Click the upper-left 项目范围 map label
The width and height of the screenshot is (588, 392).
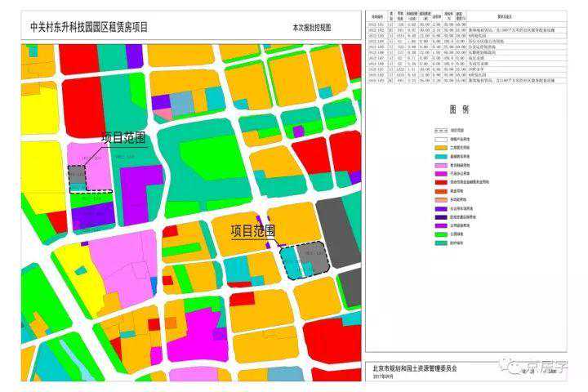click(x=124, y=138)
